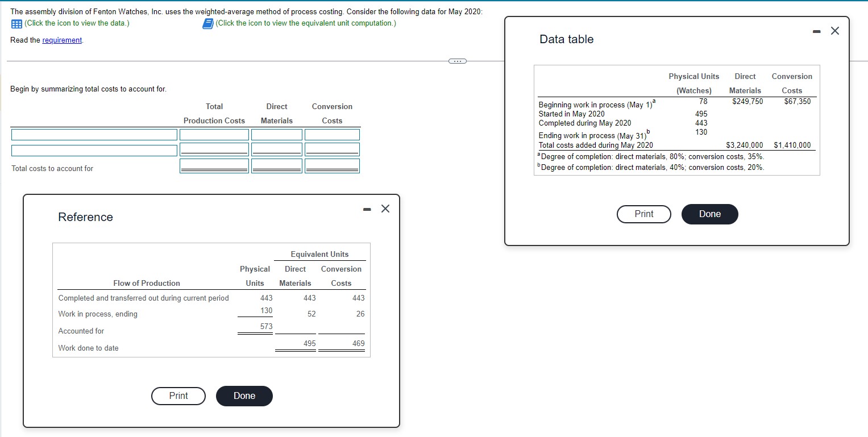Click Total costs row Conversion Costs field
This screenshot has height=437, width=868.
(x=332, y=166)
